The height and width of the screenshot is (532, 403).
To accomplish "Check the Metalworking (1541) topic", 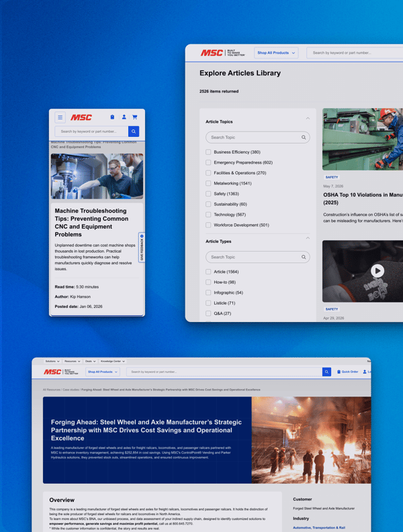I will pyautogui.click(x=208, y=183).
